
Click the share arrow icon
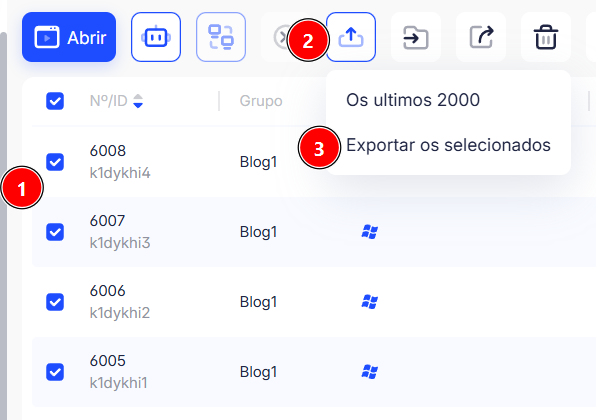(481, 37)
